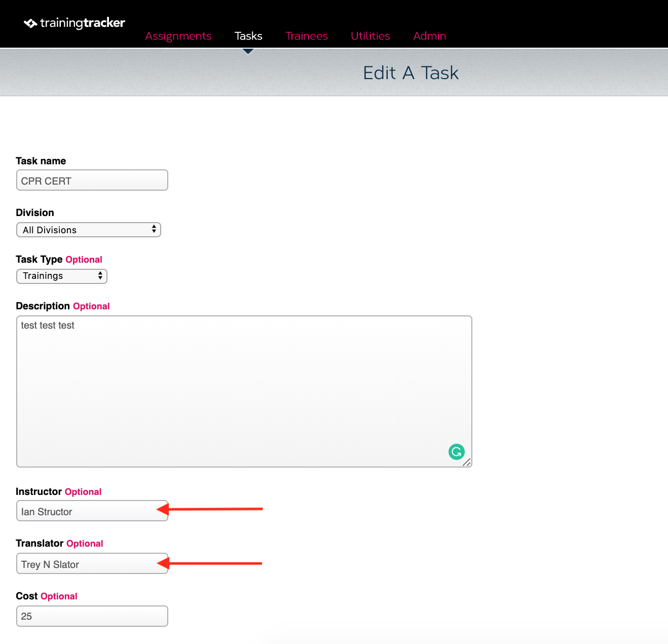Click the Description box resize handle
The height and width of the screenshot is (644, 668).
point(467,462)
